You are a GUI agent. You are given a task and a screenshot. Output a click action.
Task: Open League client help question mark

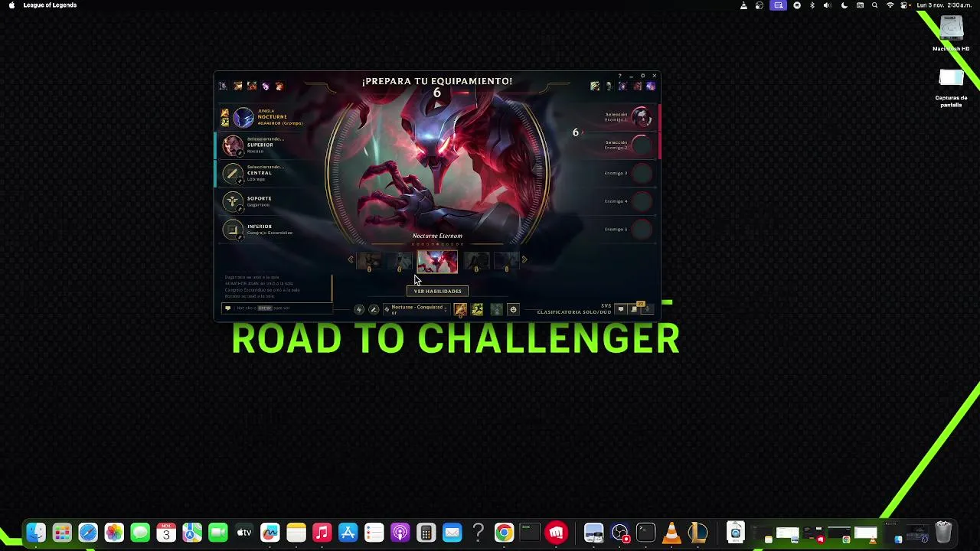point(620,76)
